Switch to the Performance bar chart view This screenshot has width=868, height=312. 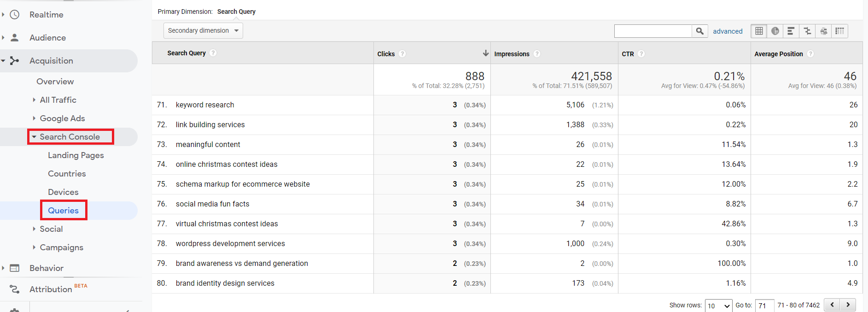[x=791, y=31]
